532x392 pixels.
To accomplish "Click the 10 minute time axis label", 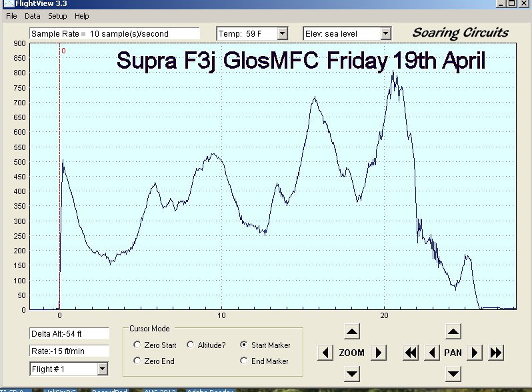I will (x=221, y=315).
